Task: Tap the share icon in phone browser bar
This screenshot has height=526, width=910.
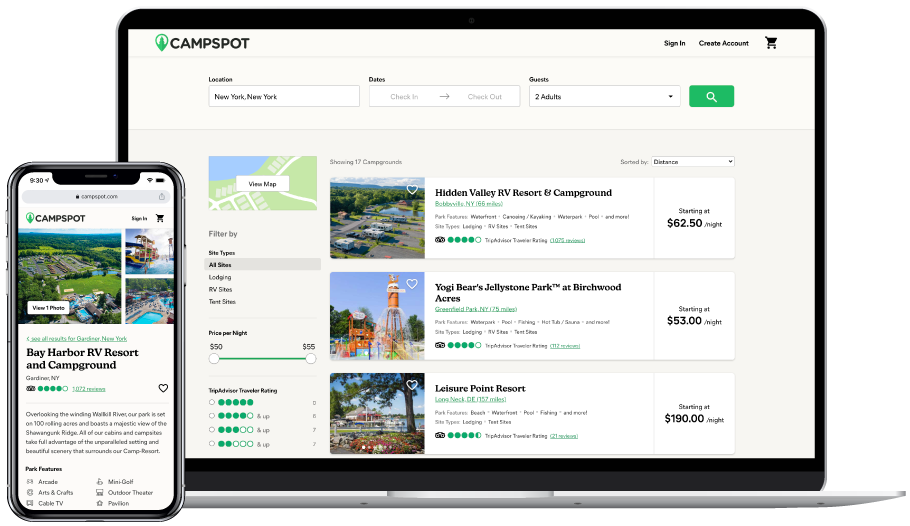Action: click(x=162, y=197)
